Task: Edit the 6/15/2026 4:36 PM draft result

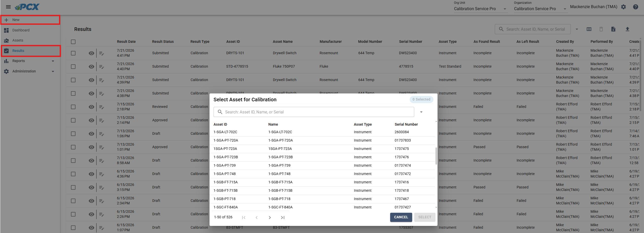Action: (x=102, y=174)
